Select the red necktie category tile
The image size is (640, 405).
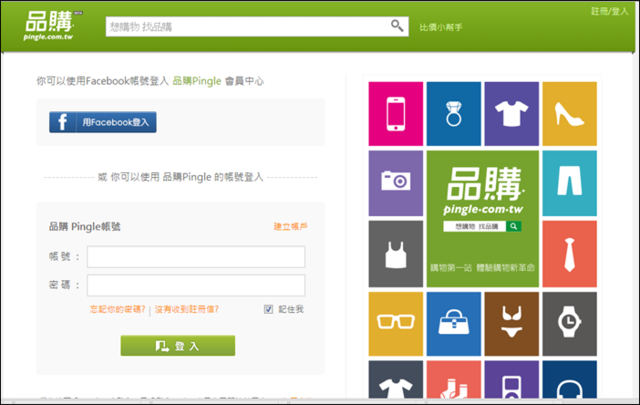(x=569, y=254)
